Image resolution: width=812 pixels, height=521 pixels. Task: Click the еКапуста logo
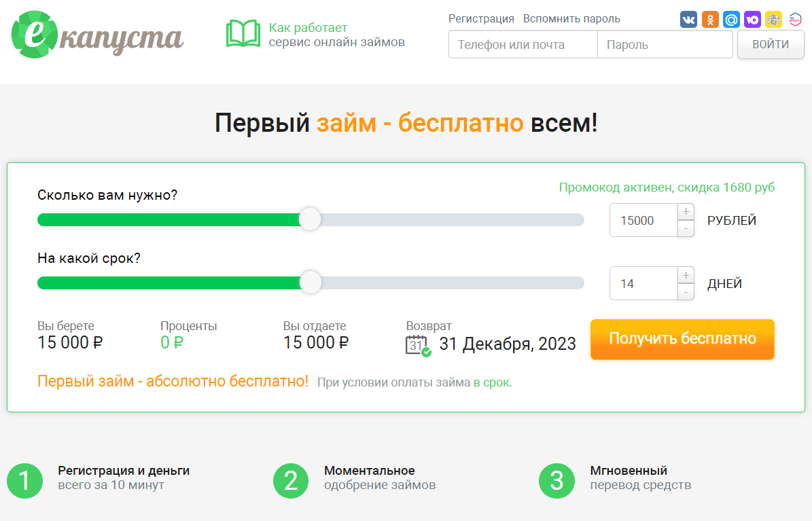[x=97, y=35]
